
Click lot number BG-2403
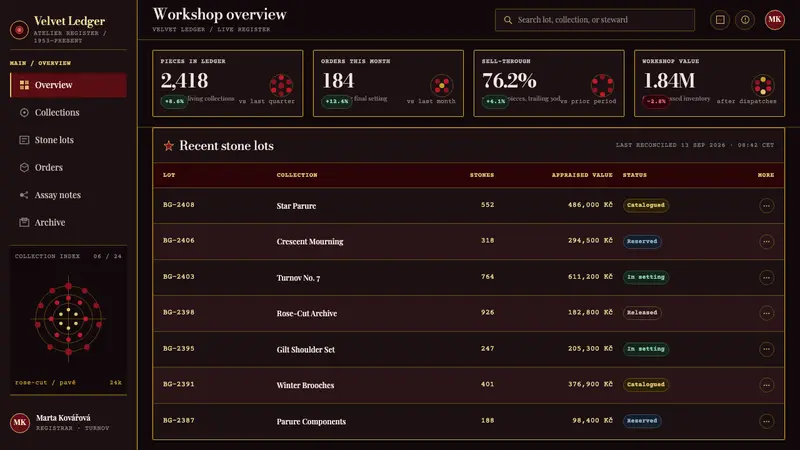pos(179,277)
